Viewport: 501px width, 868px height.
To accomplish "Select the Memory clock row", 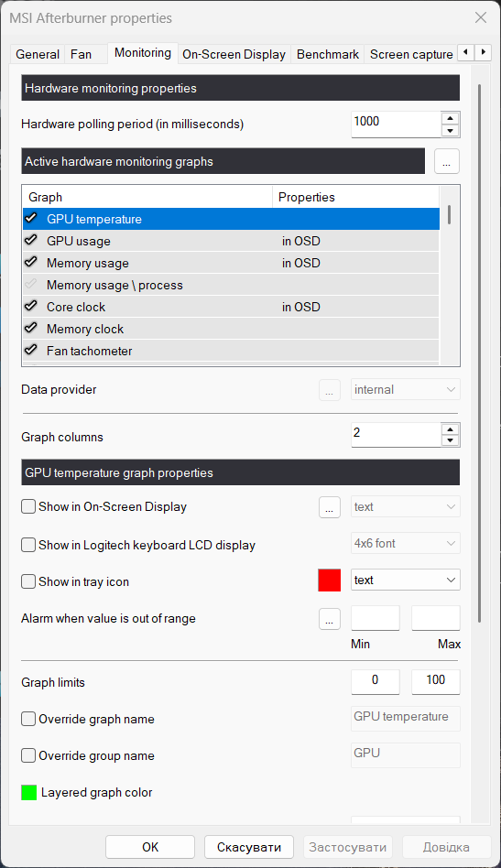I will pos(231,329).
